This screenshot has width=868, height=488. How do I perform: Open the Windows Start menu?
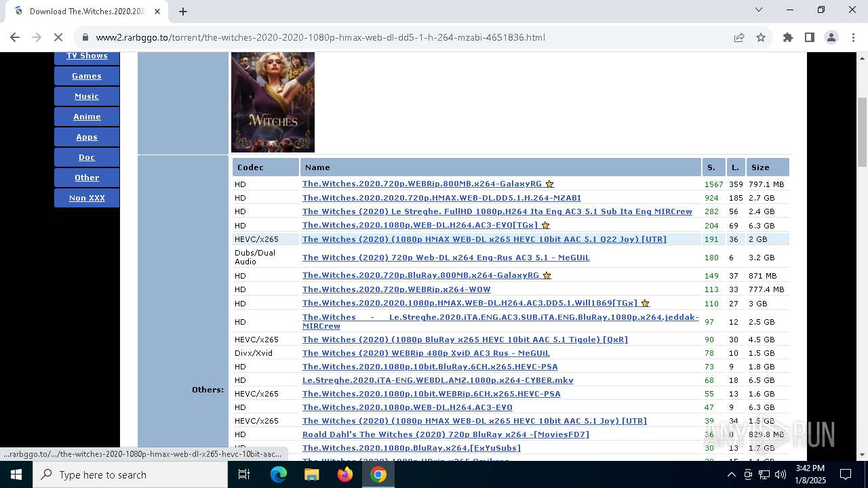tap(16, 474)
